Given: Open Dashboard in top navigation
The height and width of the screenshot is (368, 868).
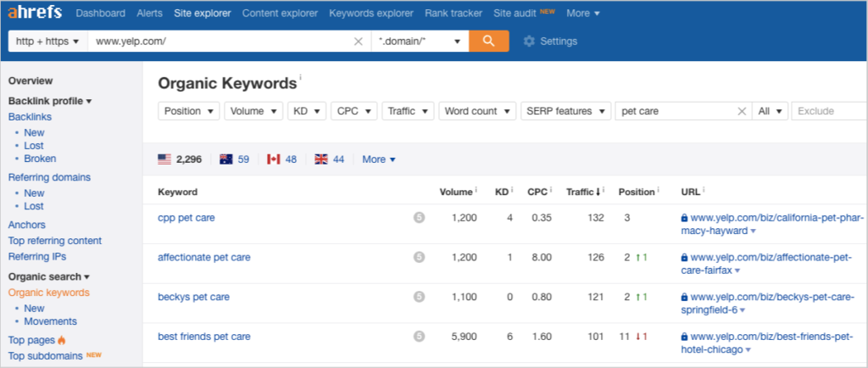Looking at the screenshot, I should point(100,13).
